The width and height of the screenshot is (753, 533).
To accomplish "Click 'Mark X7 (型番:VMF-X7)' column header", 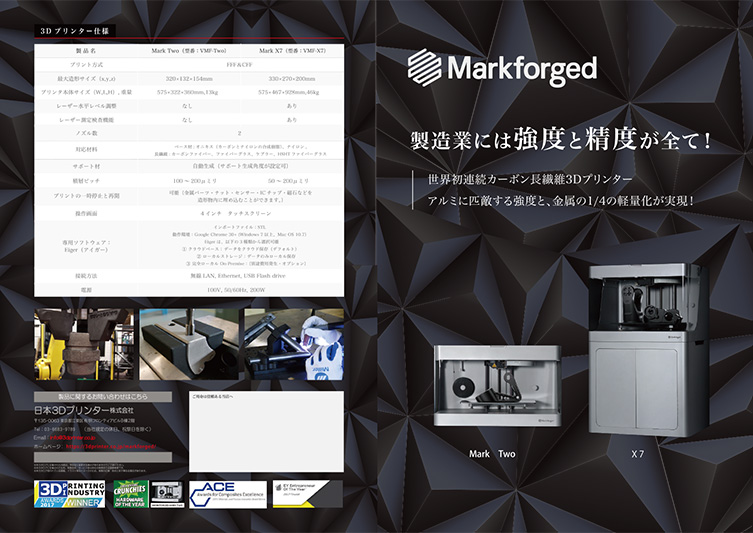I will tap(292, 50).
